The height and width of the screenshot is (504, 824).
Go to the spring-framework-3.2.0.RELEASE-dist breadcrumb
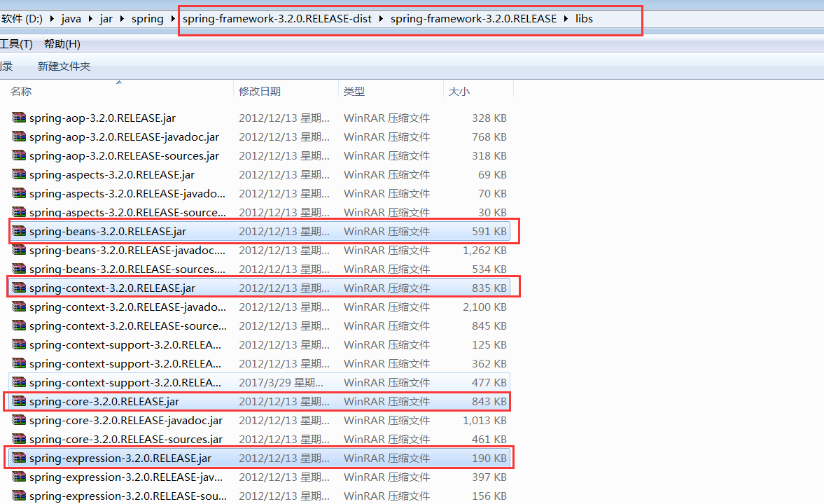coord(277,19)
